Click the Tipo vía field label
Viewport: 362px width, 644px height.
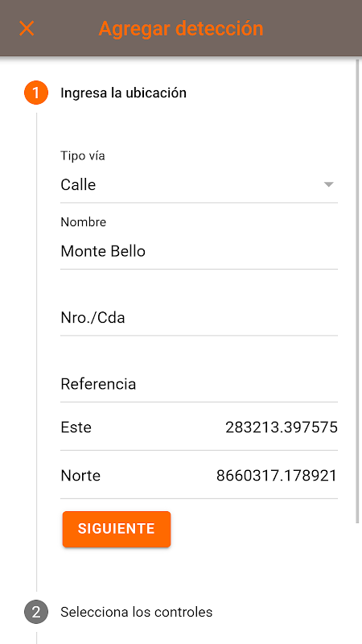[83, 156]
